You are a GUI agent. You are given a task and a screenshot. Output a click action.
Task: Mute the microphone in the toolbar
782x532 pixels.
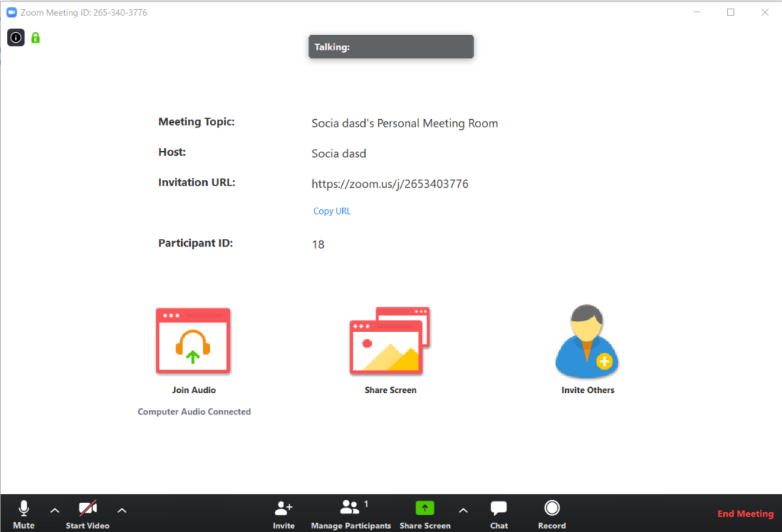(24, 514)
